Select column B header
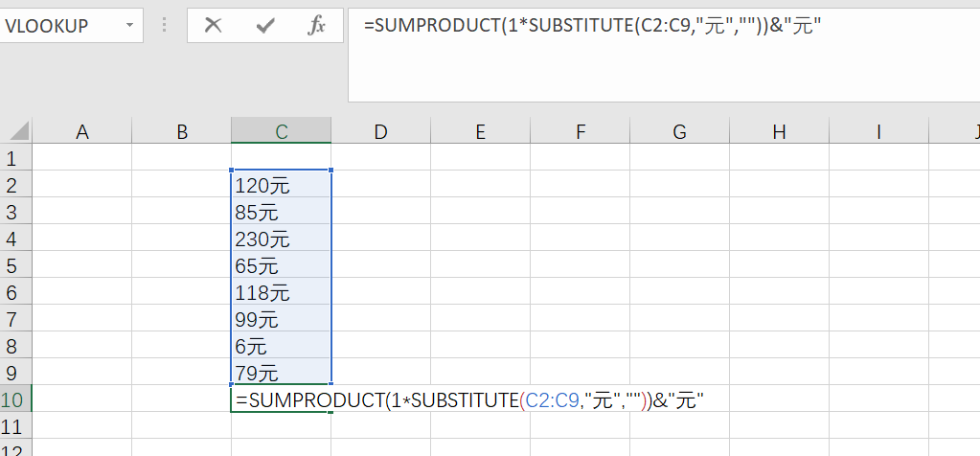Screen dimensions: 980x456 coord(181,131)
